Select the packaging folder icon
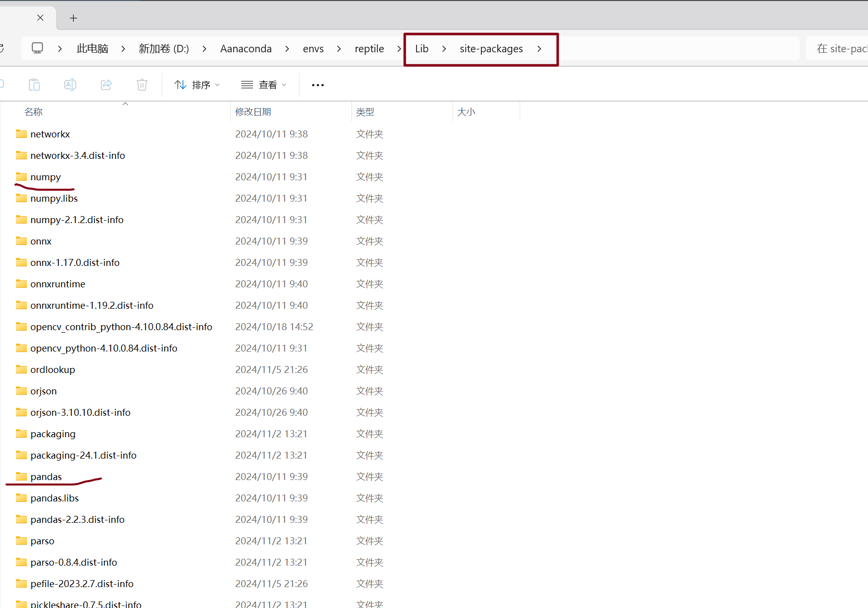This screenshot has width=868, height=608. (x=21, y=434)
